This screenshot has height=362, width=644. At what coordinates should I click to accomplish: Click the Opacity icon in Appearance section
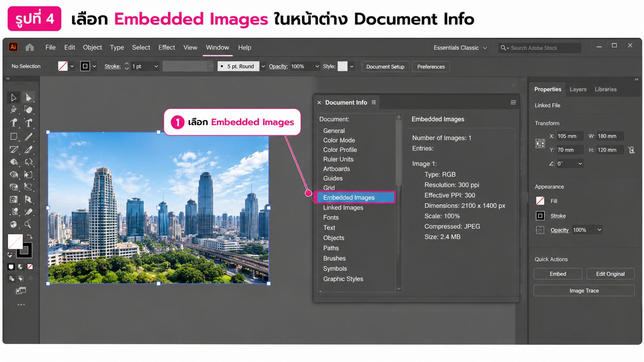(x=540, y=230)
